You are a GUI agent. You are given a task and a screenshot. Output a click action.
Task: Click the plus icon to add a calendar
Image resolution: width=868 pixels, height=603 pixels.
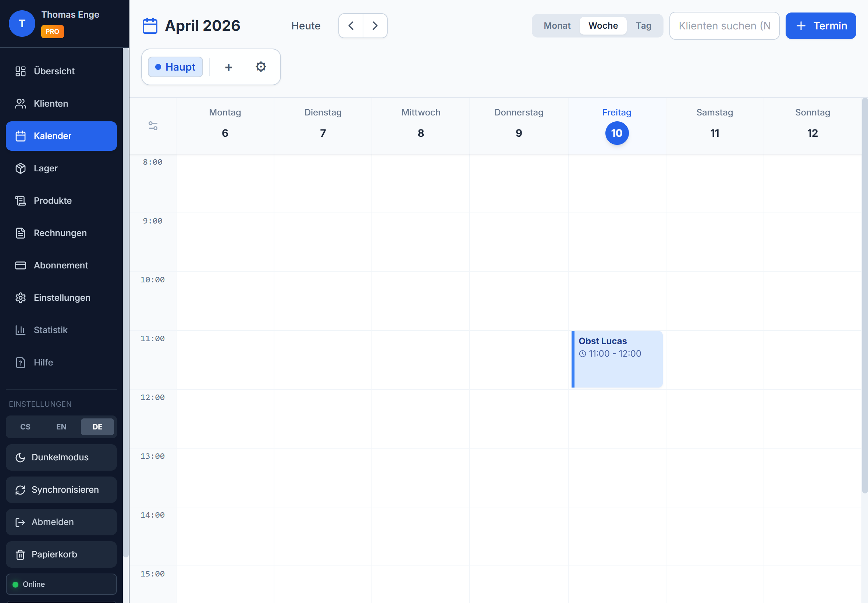point(229,67)
